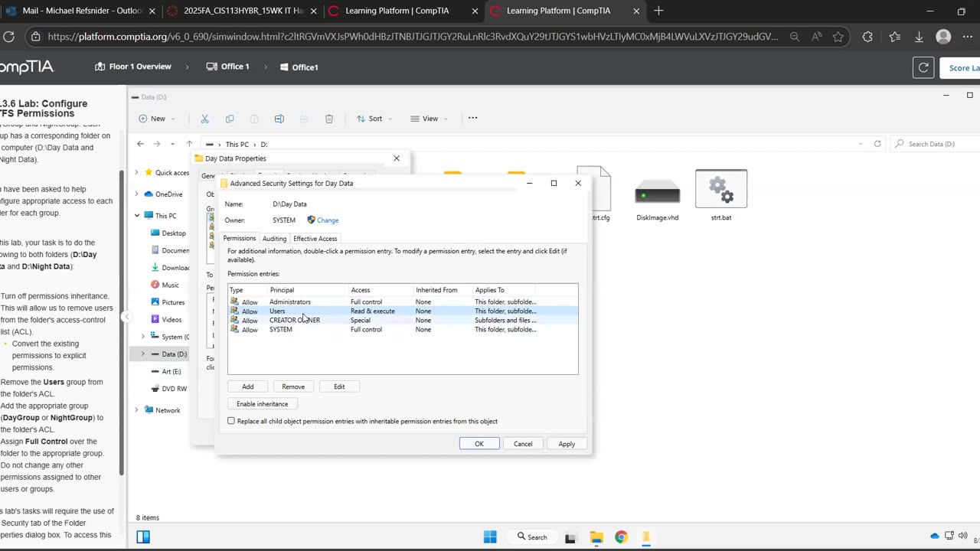Click the Change owner link
The height and width of the screenshot is (551, 980).
click(328, 220)
